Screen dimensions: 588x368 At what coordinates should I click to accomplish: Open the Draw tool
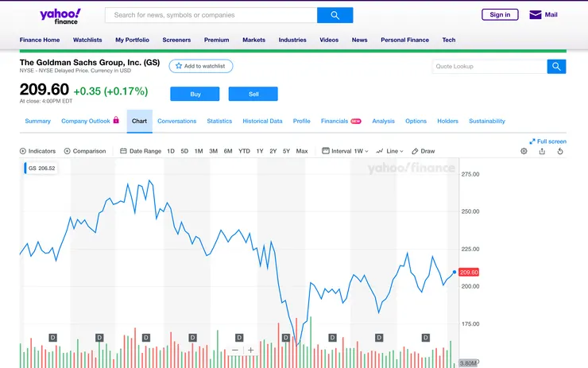[424, 151]
